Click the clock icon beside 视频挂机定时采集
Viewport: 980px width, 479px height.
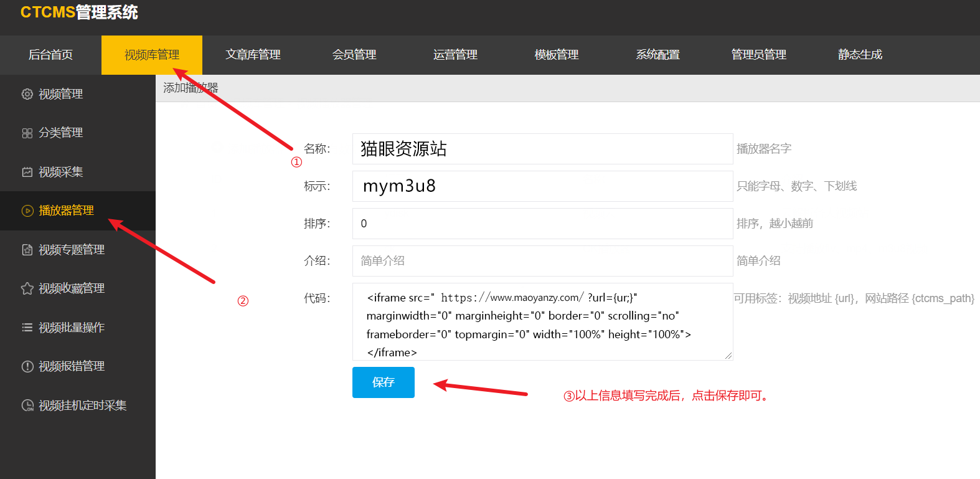click(x=27, y=405)
